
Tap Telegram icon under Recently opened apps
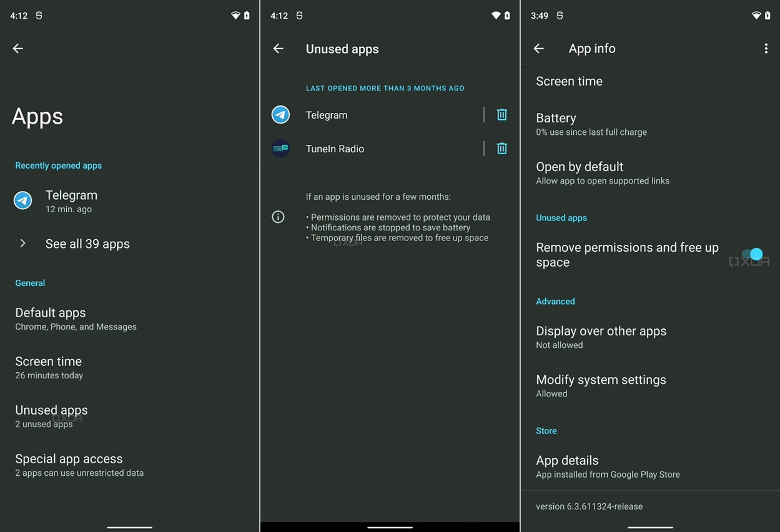pyautogui.click(x=23, y=200)
